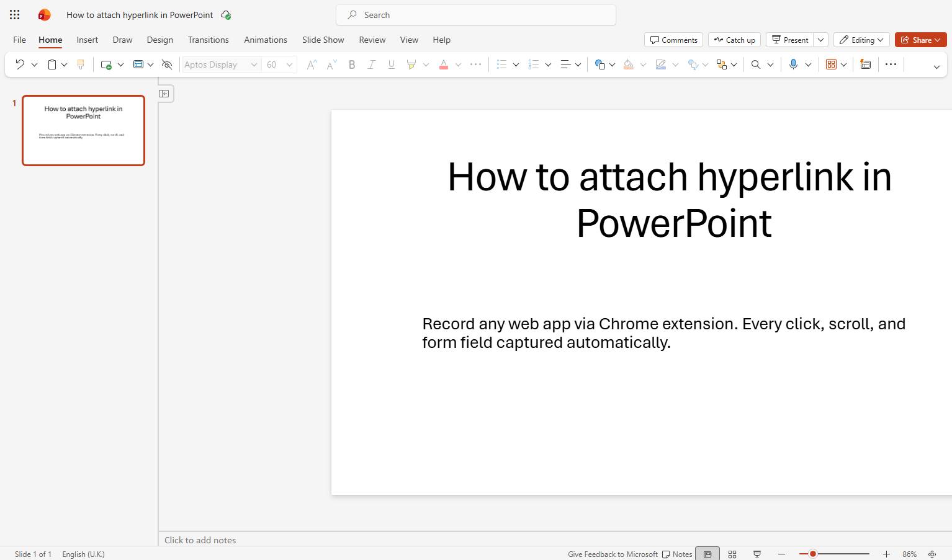This screenshot has height=560, width=952.
Task: Decrease font size icon
Action: click(x=332, y=64)
